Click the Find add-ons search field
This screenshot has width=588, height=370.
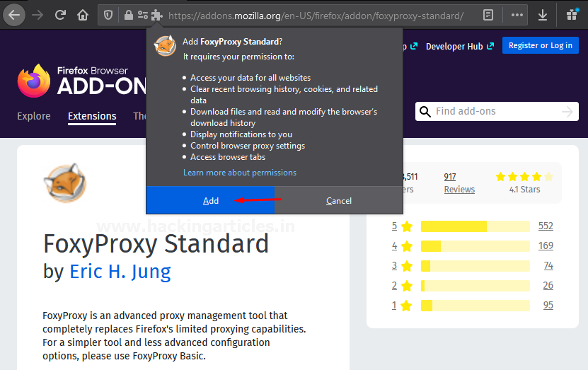click(x=497, y=111)
